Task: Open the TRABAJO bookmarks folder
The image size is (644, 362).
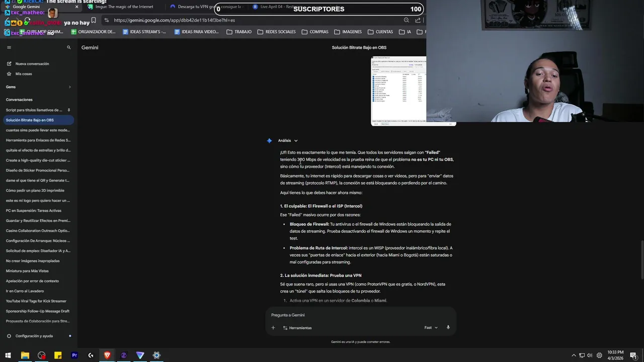Action: tap(239, 32)
